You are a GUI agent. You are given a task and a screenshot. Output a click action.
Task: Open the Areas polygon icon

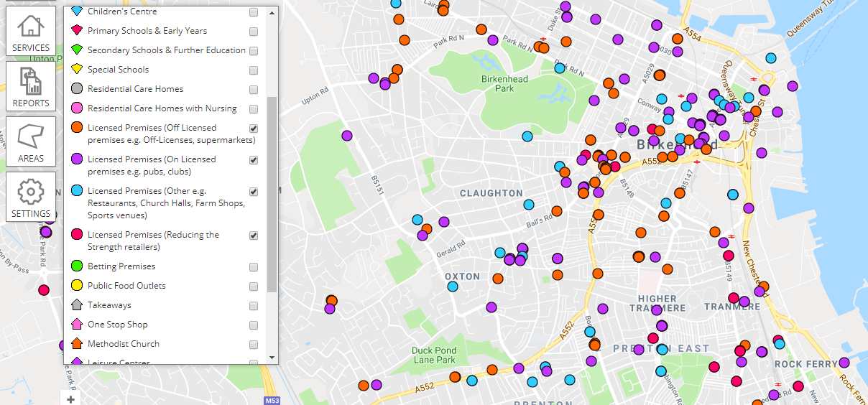(x=31, y=136)
